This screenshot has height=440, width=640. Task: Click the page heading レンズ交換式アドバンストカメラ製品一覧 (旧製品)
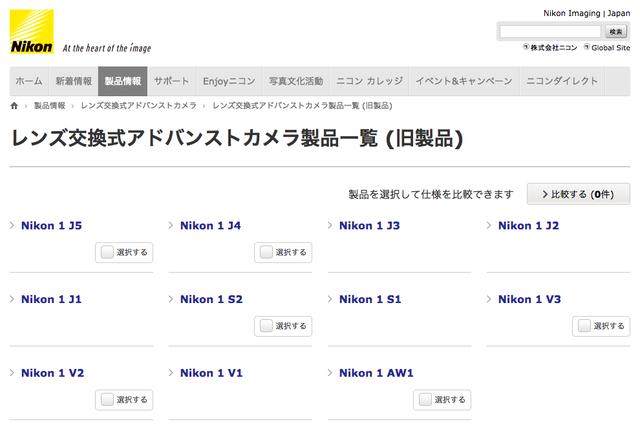(237, 138)
